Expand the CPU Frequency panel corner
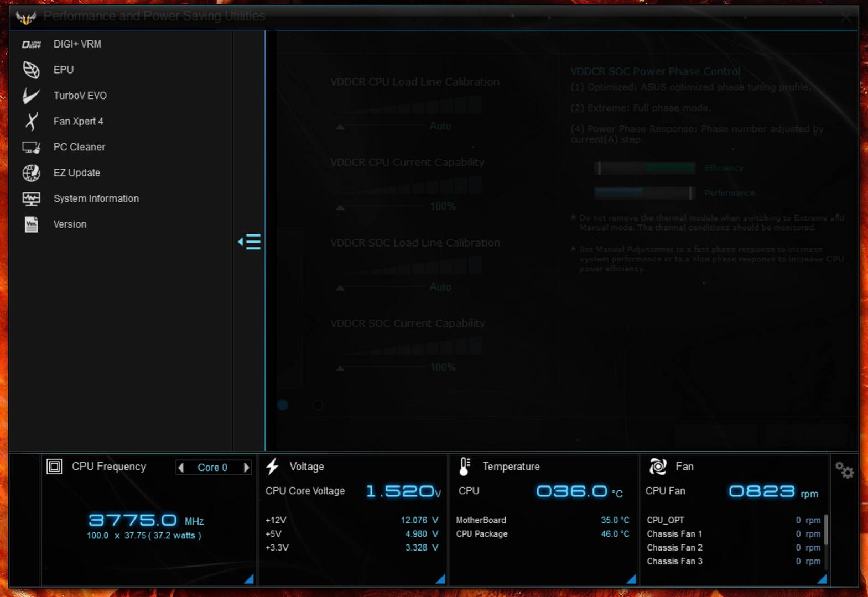This screenshot has height=597, width=868. point(249,579)
